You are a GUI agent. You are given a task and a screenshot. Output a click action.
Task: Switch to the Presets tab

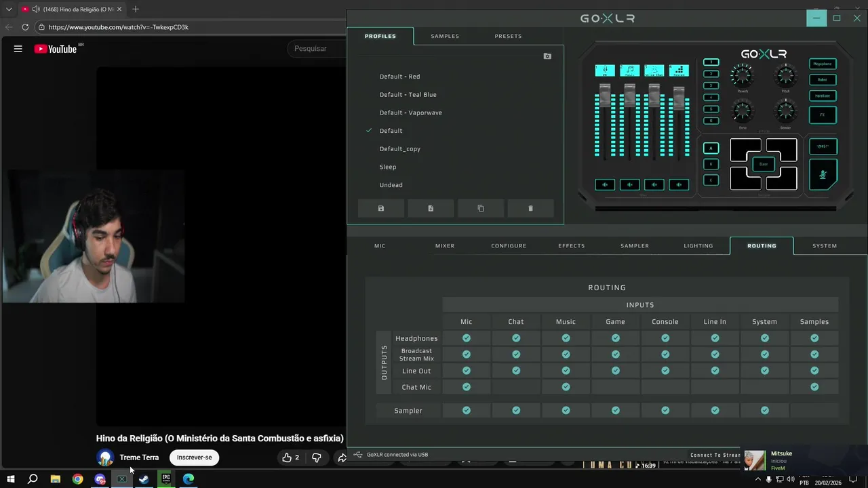click(x=508, y=36)
